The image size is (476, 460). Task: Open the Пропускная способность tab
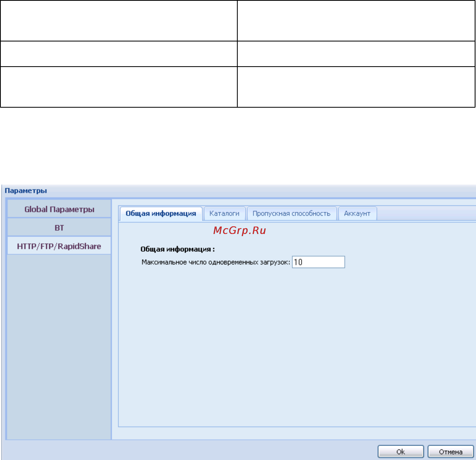[x=291, y=214]
